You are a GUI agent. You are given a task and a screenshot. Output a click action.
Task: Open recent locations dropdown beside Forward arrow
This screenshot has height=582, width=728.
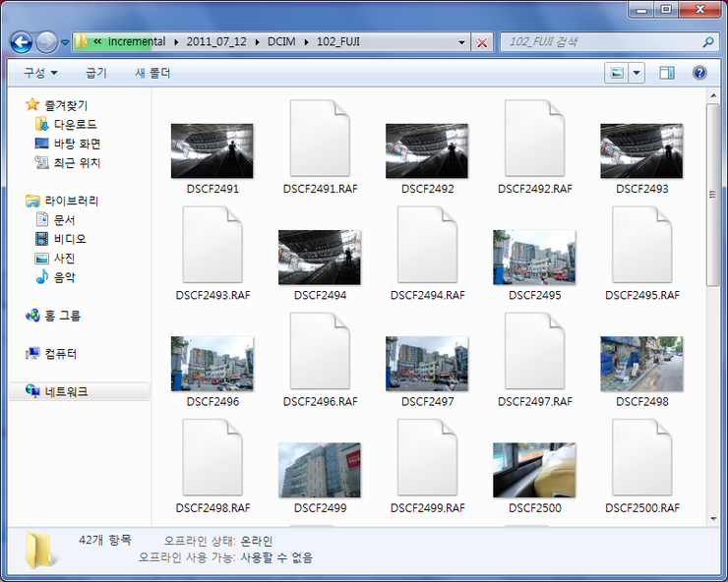pyautogui.click(x=65, y=42)
